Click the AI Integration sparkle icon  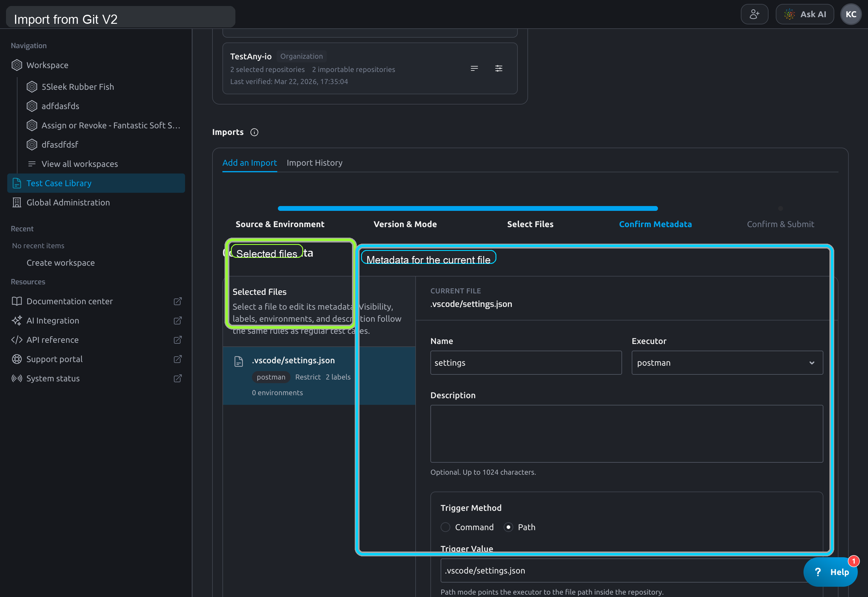(x=17, y=320)
